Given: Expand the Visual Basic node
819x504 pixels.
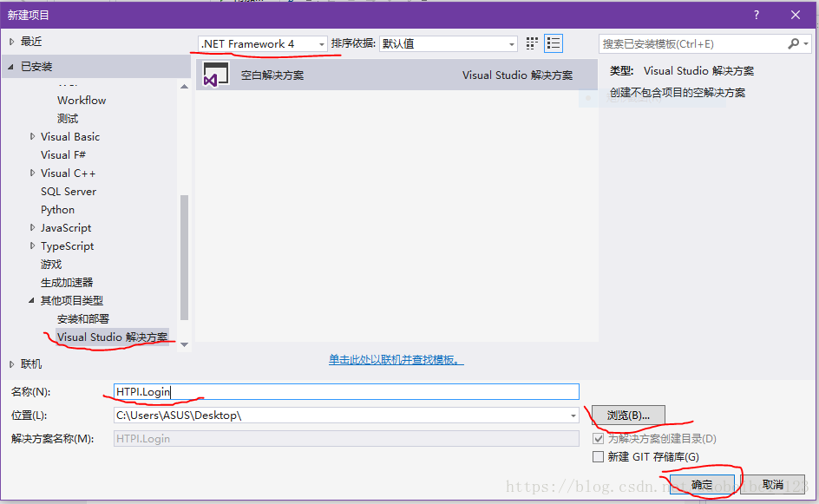Looking at the screenshot, I should click(x=32, y=136).
